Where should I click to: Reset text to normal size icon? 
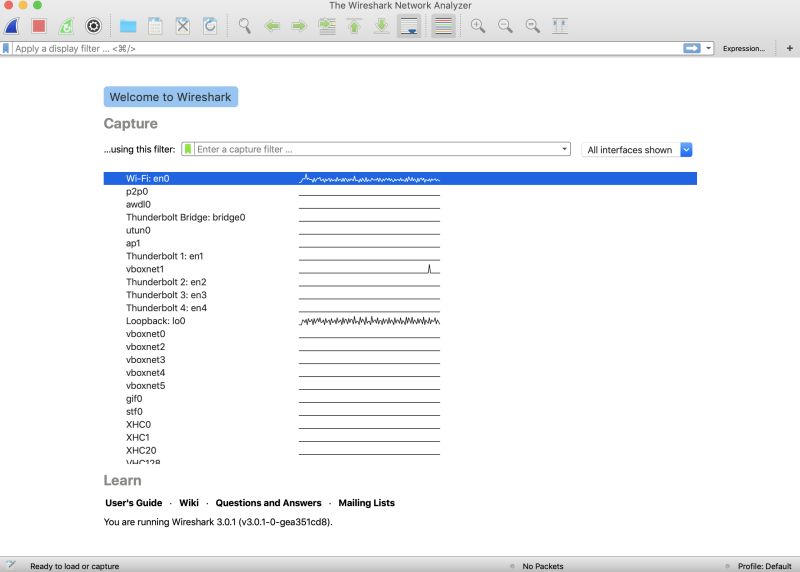point(533,26)
